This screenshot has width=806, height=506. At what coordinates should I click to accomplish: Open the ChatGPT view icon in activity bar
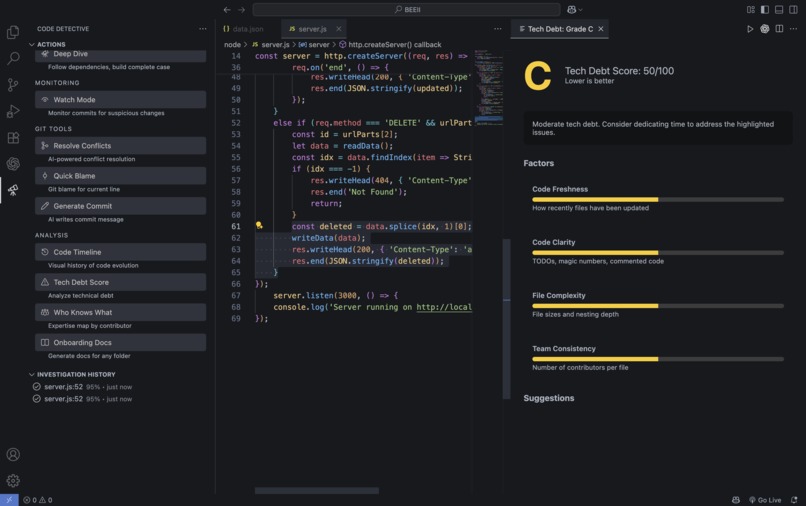13,164
